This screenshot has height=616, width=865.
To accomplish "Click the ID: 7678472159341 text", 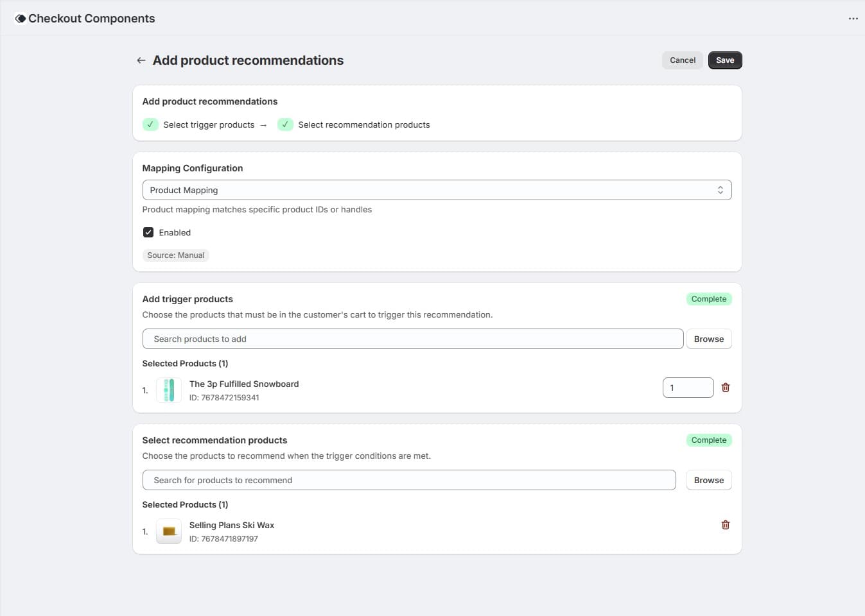I will coord(224,398).
